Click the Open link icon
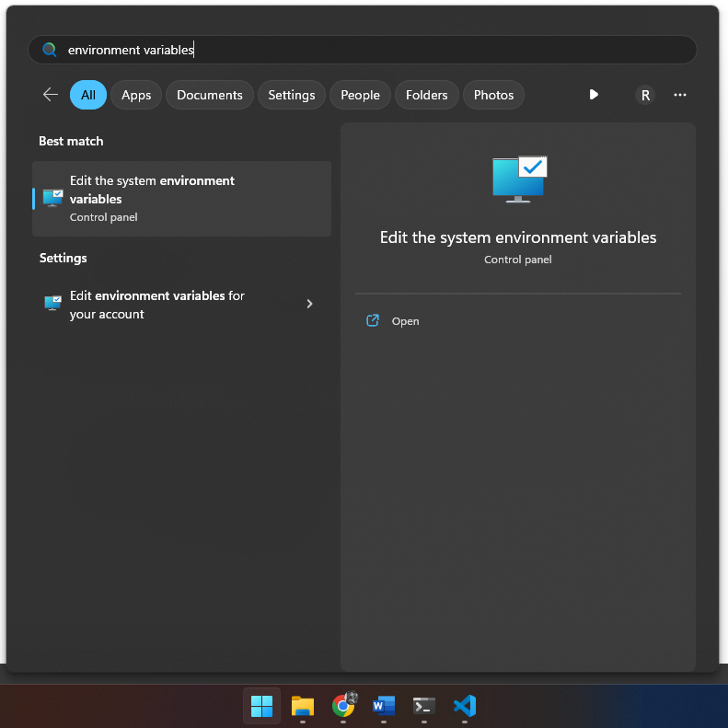The image size is (728, 728). pyautogui.click(x=373, y=320)
